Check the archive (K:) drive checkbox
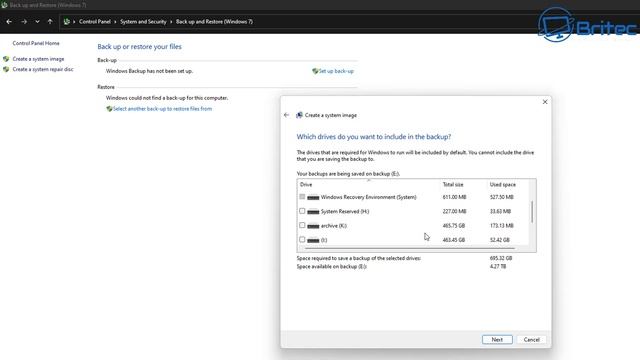 tap(302, 225)
